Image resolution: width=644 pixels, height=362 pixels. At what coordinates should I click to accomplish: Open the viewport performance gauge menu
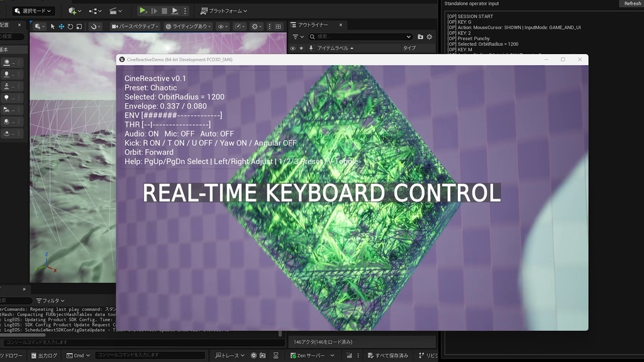point(239,26)
